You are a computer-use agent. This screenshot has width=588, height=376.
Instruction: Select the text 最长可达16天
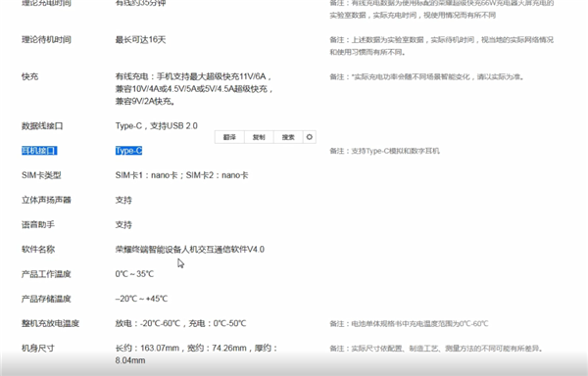pos(140,40)
